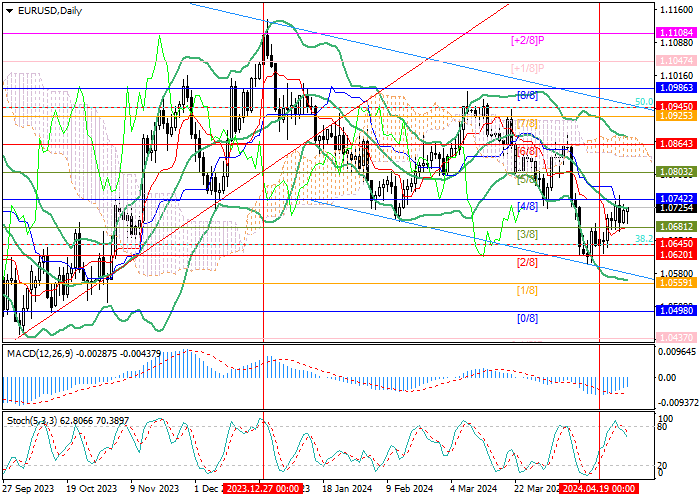The width and height of the screenshot is (700, 500).
Task: Click the 9 Nov 2023 date label
Action: pyautogui.click(x=154, y=489)
